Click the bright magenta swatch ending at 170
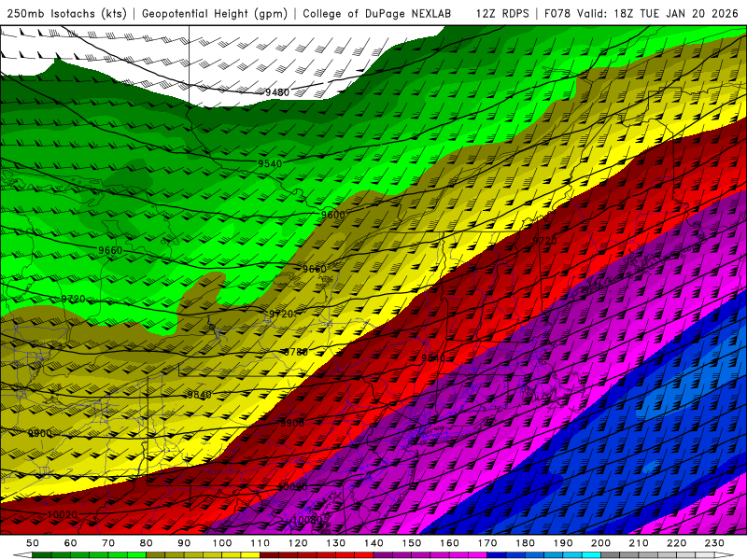This screenshot has height=560, width=747. (477, 555)
